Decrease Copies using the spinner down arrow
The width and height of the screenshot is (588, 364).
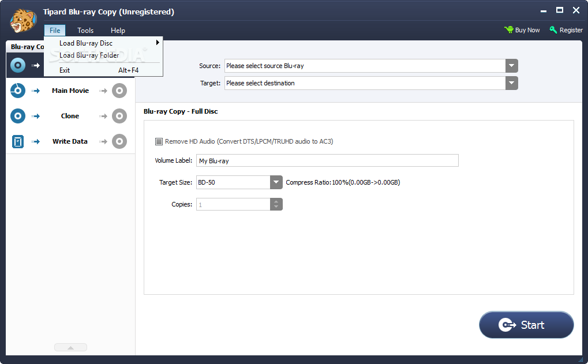(x=276, y=207)
